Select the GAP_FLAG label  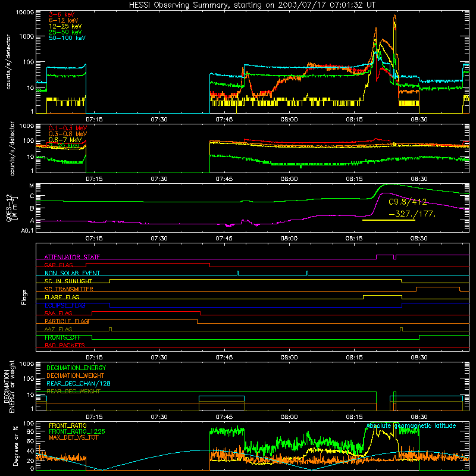point(58,265)
